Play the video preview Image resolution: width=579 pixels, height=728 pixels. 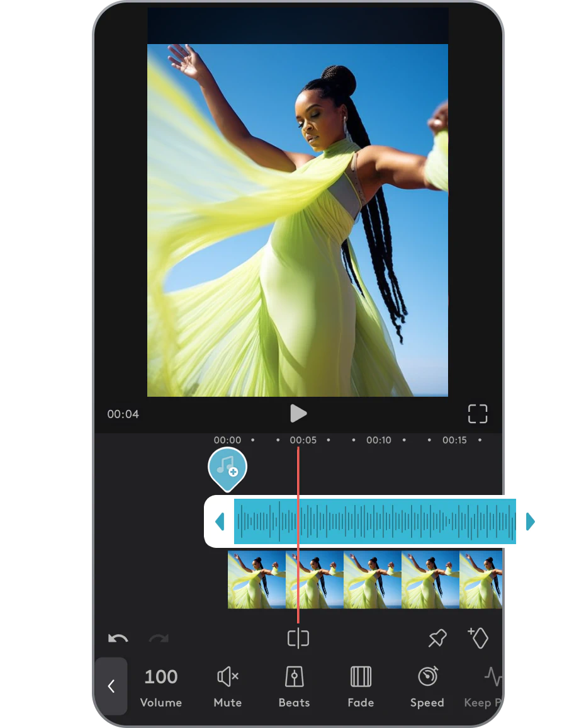(x=298, y=414)
